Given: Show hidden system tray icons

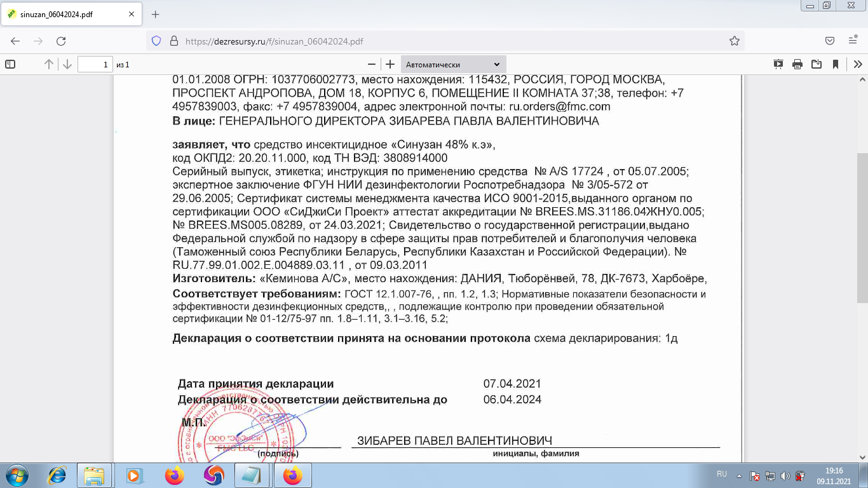Looking at the screenshot, I should 739,475.
